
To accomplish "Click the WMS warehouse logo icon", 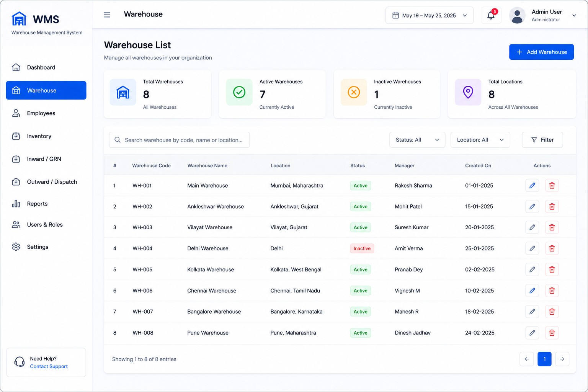I will tap(19, 18).
